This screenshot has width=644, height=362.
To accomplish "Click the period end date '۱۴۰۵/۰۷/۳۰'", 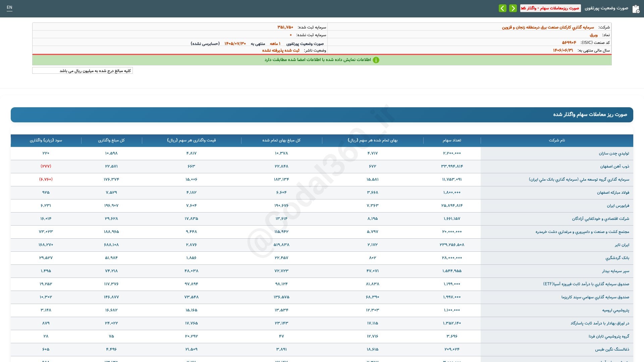I will [235, 44].
